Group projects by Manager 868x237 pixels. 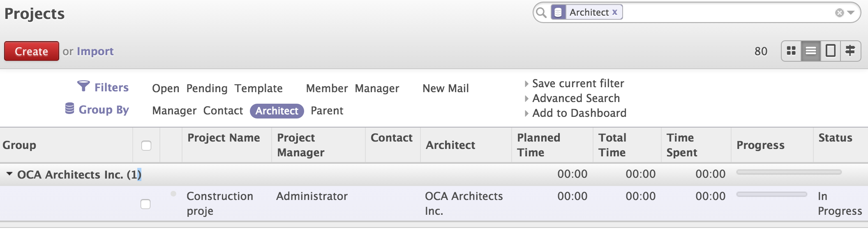(174, 111)
